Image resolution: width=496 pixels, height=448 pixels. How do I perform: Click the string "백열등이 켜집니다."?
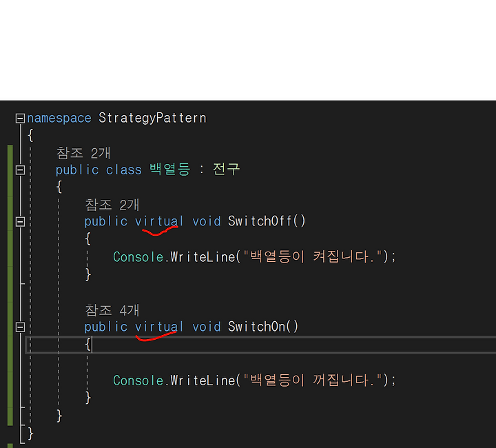pos(313,256)
